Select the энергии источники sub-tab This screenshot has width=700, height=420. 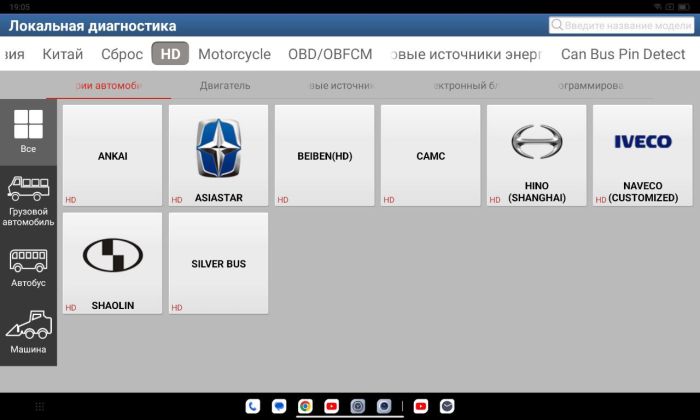point(342,85)
